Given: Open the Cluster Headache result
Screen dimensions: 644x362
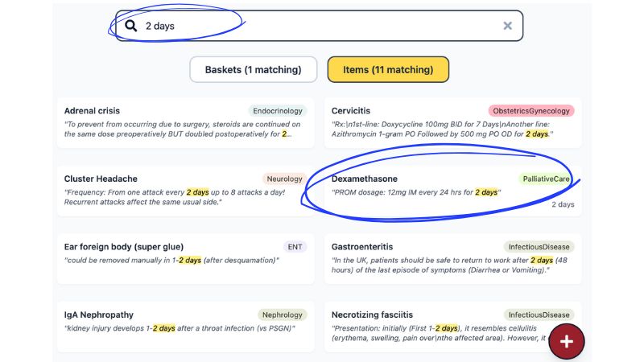Looking at the screenshot, I should [186, 191].
